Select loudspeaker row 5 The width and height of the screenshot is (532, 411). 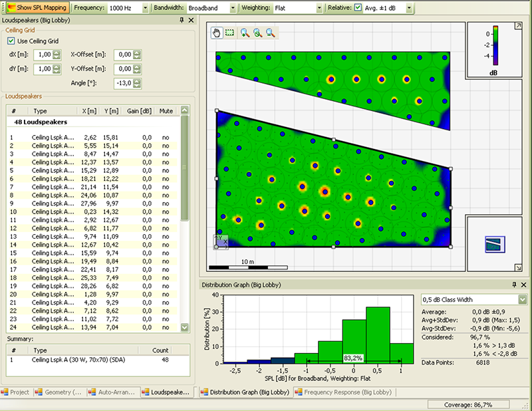pos(92,170)
